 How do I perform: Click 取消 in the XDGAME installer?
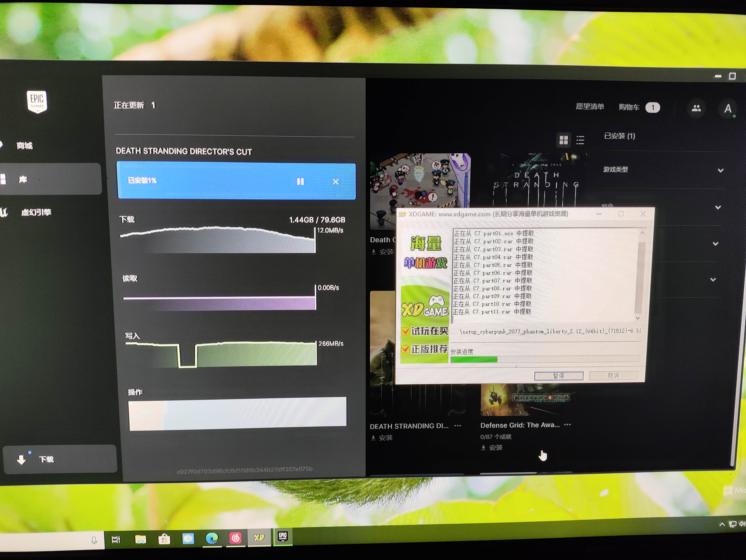click(x=613, y=375)
